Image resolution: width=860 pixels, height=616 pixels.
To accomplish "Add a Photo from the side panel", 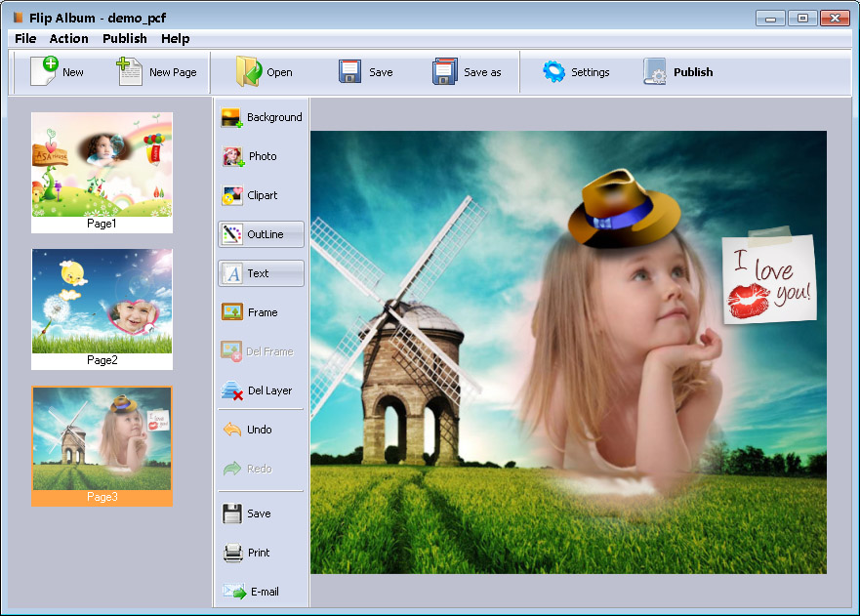I will click(x=232, y=156).
